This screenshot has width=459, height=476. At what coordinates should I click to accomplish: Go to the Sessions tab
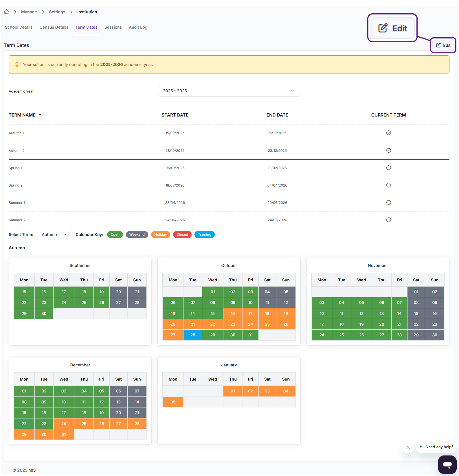click(113, 27)
